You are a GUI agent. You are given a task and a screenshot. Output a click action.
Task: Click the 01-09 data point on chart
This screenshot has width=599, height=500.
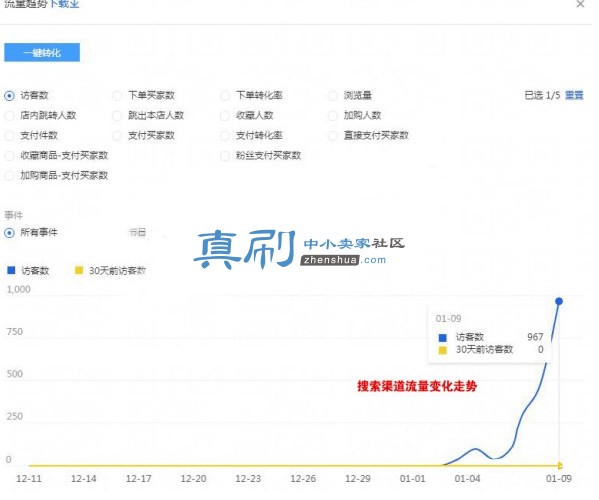pyautogui.click(x=559, y=301)
